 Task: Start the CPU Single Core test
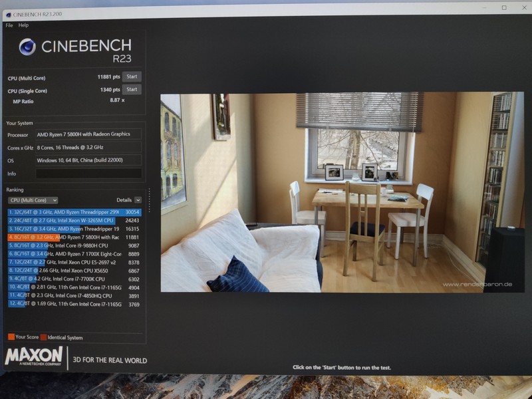click(x=132, y=90)
